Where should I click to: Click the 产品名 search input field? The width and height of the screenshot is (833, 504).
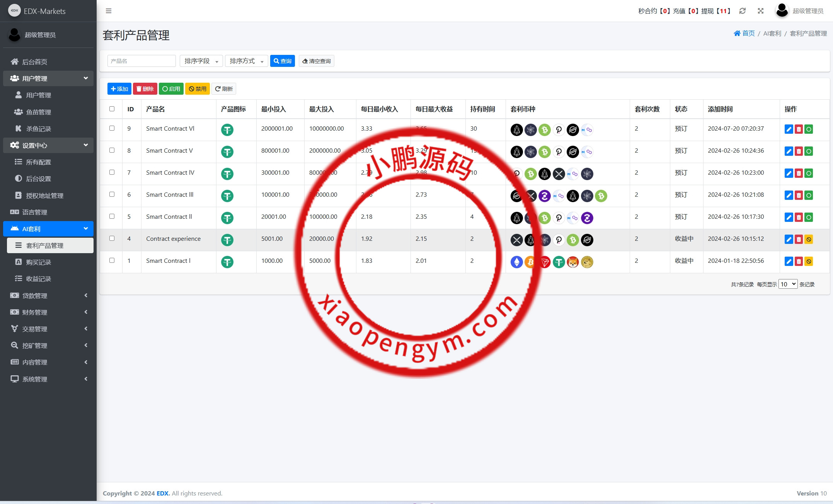pyautogui.click(x=141, y=61)
